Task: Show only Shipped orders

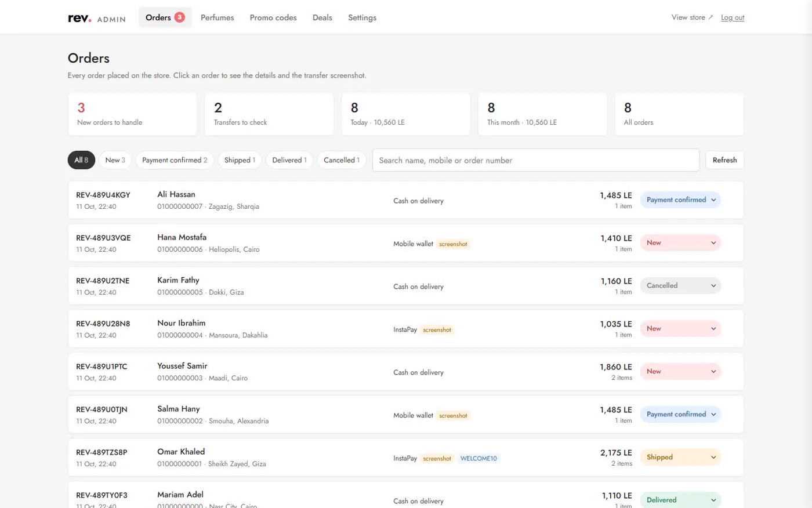Action: click(240, 160)
